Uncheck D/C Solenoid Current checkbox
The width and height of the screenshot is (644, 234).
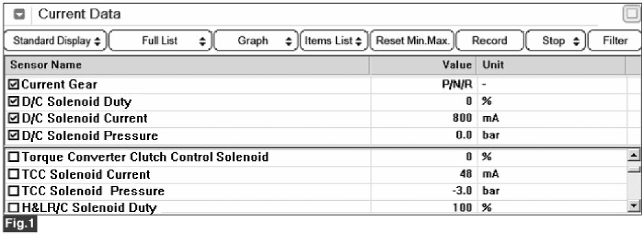14,119
